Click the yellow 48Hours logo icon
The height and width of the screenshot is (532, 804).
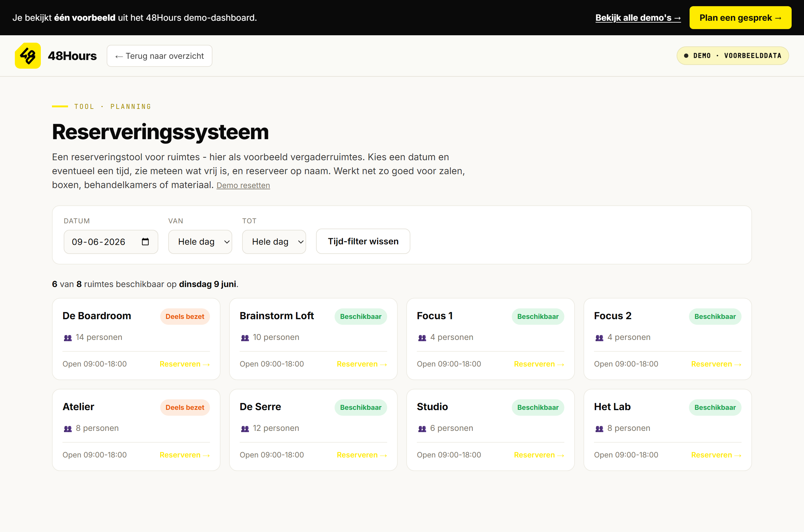[28, 56]
